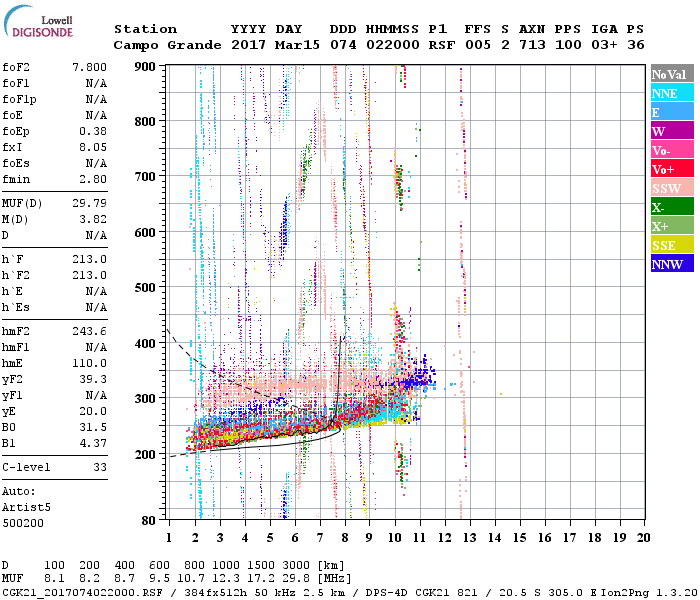Image resolution: width=700 pixels, height=600 pixels.
Task: Click the 900 label on height axis
Action: pyautogui.click(x=145, y=66)
